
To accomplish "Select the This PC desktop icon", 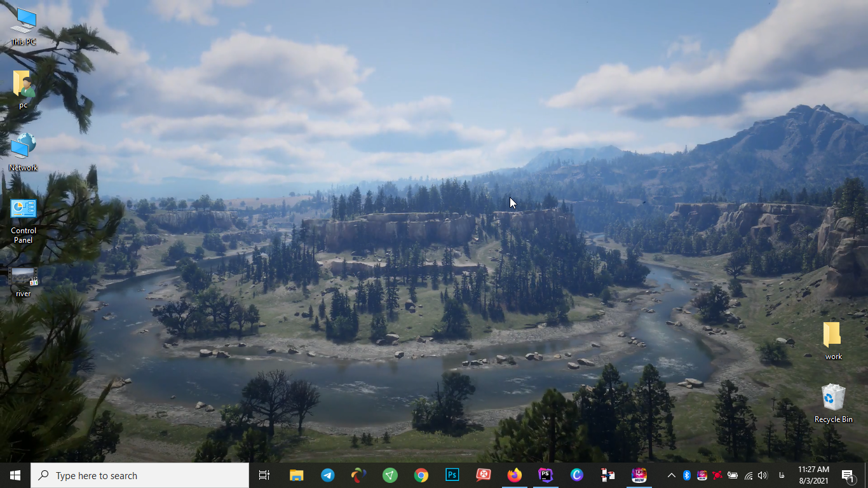I will pyautogui.click(x=23, y=27).
